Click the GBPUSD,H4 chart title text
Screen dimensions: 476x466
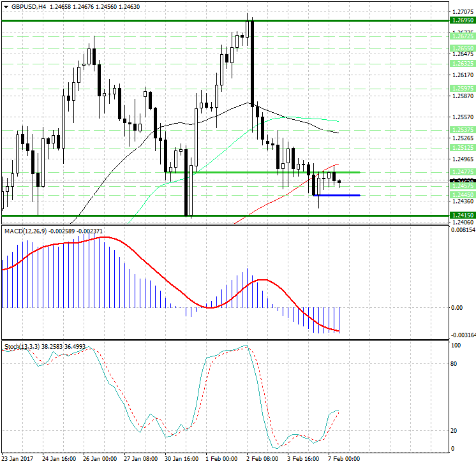click(29, 6)
